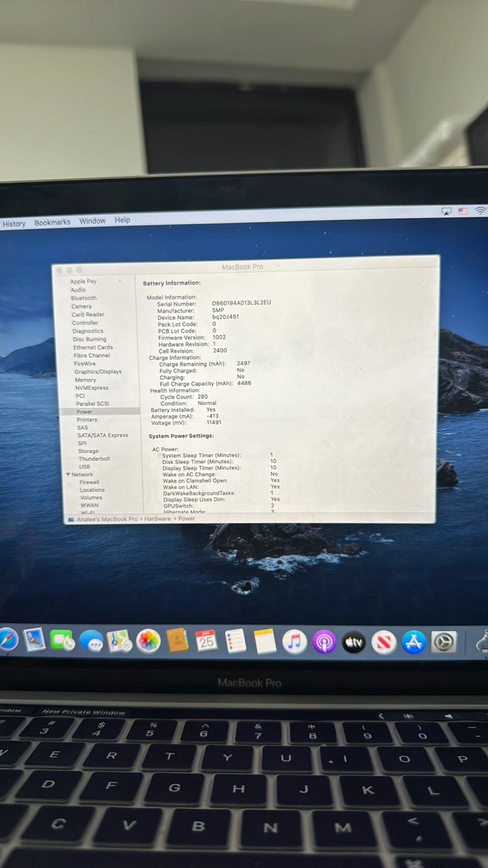Open the Messages app icon
This screenshot has width=488, height=868.
91,641
